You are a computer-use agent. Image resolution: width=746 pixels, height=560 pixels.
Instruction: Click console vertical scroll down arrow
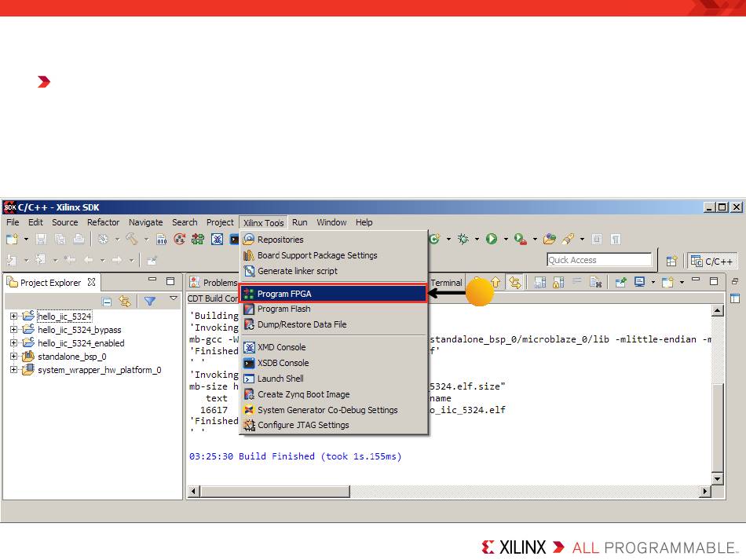tap(718, 478)
